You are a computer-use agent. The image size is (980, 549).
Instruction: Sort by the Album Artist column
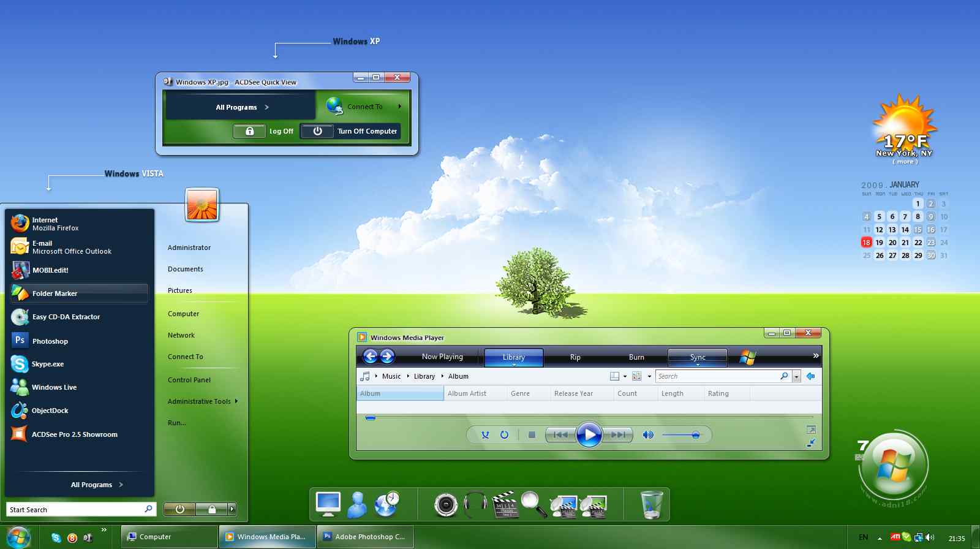pos(475,393)
